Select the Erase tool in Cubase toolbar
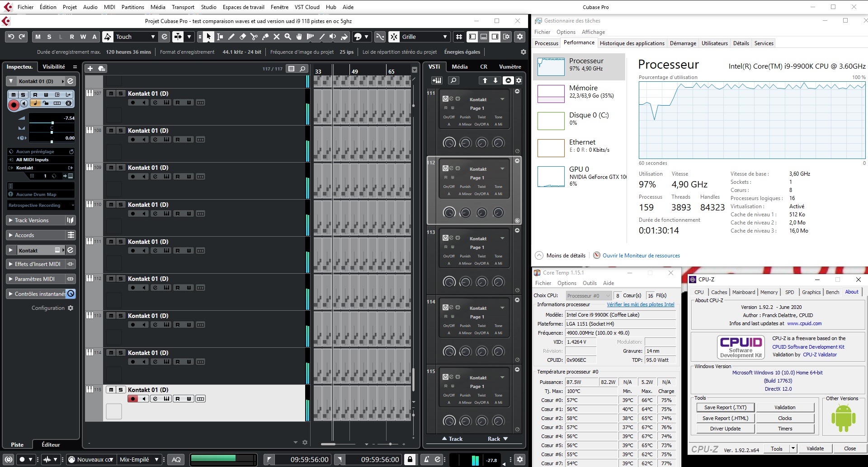This screenshot has height=467, width=868. (x=243, y=37)
